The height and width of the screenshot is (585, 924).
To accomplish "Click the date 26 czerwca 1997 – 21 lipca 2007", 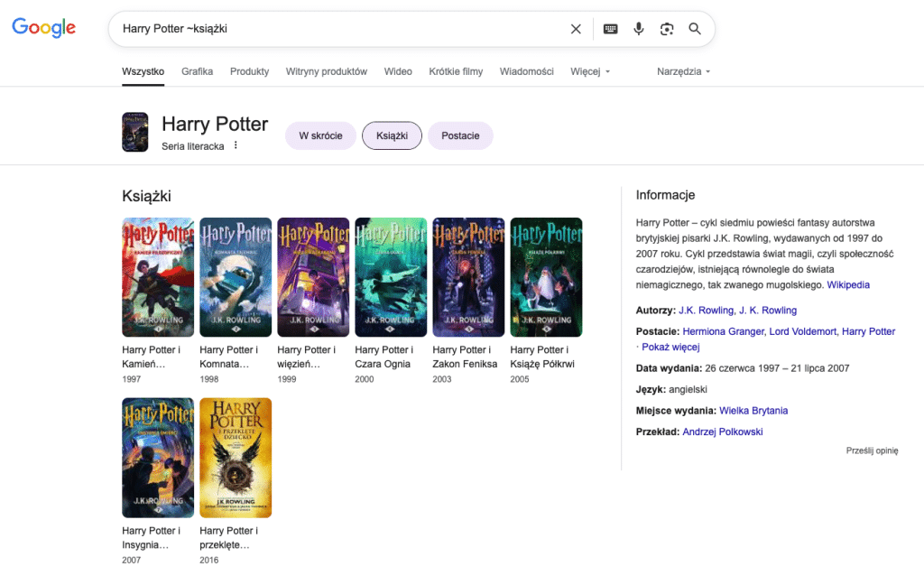I will [777, 368].
